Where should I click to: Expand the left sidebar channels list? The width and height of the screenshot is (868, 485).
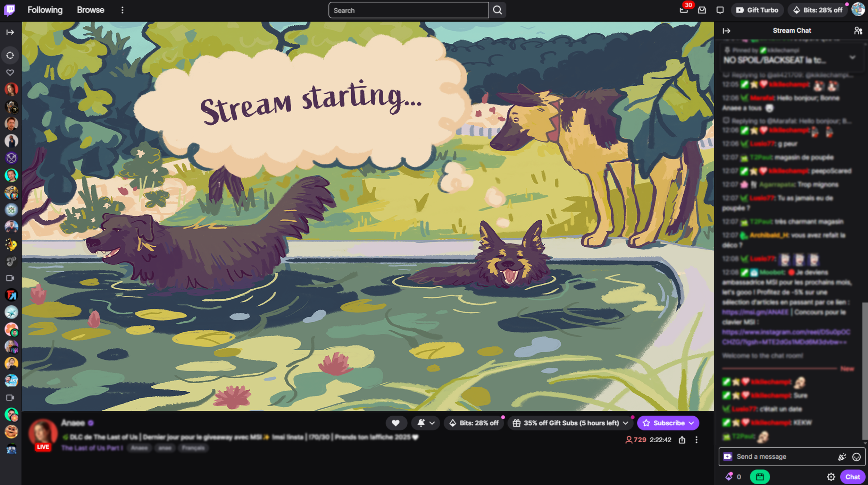coord(10,32)
